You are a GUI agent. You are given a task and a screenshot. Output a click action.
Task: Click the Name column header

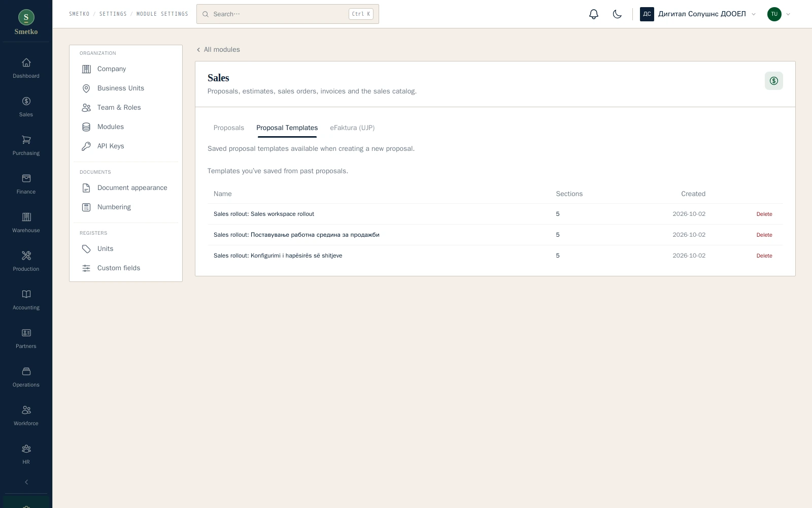[x=223, y=194]
